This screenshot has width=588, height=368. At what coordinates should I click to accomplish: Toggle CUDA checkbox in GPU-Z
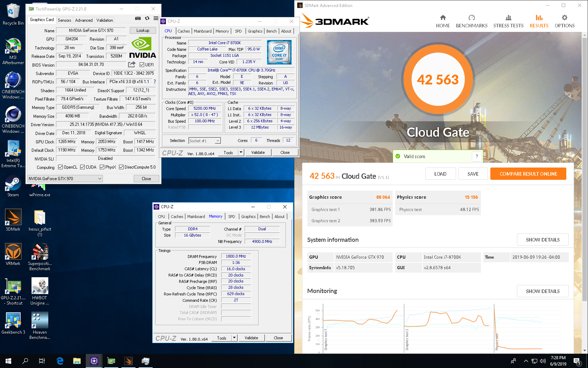(82, 167)
